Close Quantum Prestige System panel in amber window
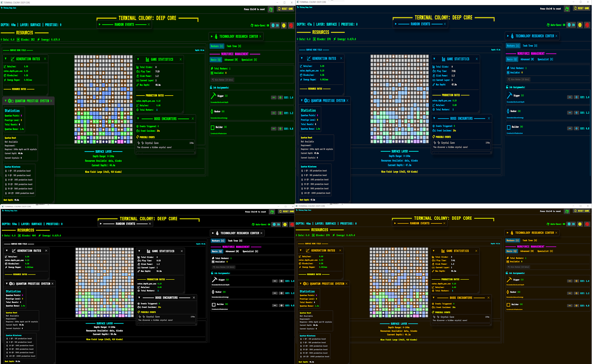The image size is (592, 364). click(x=346, y=284)
